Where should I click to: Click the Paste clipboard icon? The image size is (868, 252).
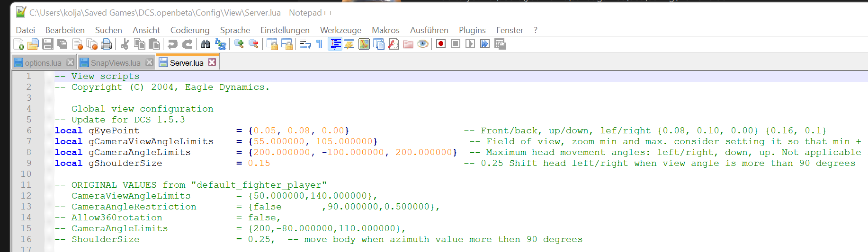point(154,44)
